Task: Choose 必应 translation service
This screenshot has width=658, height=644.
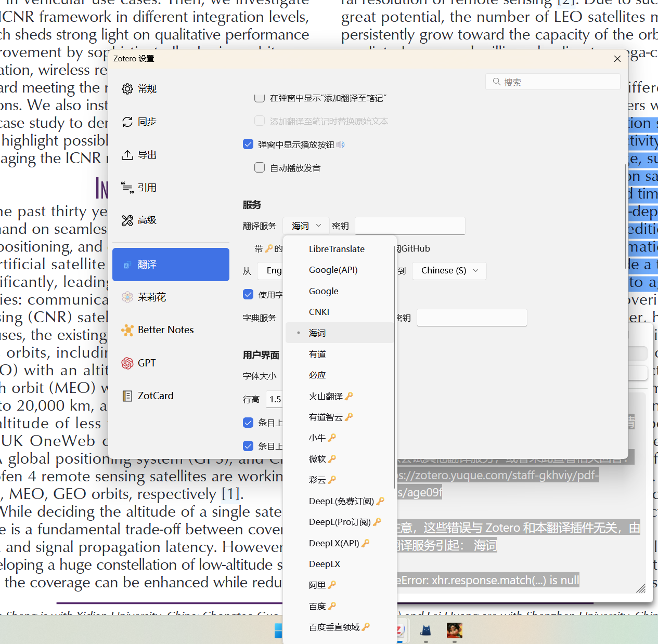Action: coord(339,375)
